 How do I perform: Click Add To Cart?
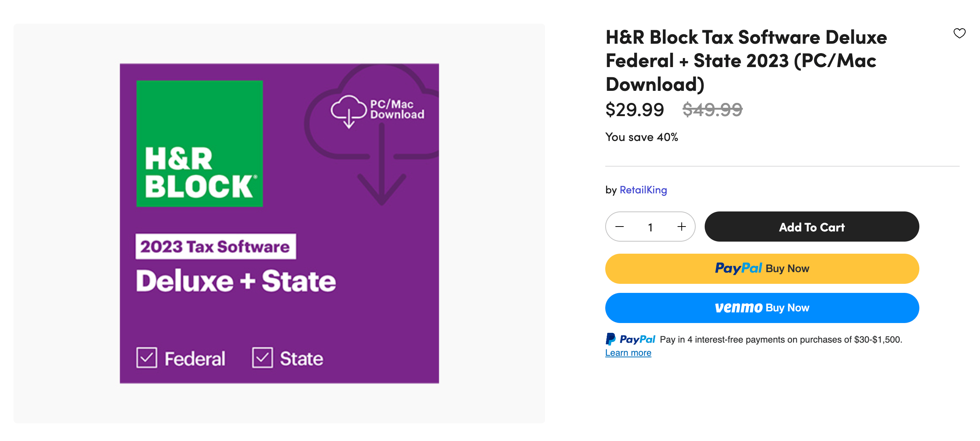click(812, 227)
